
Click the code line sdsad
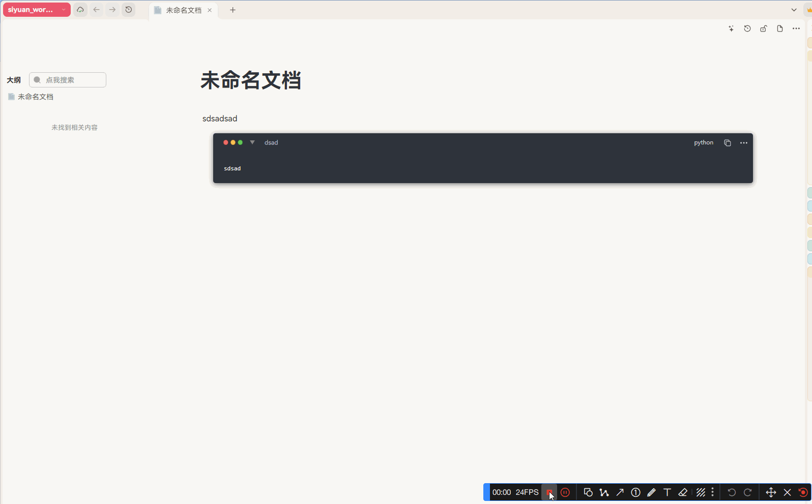coord(233,168)
